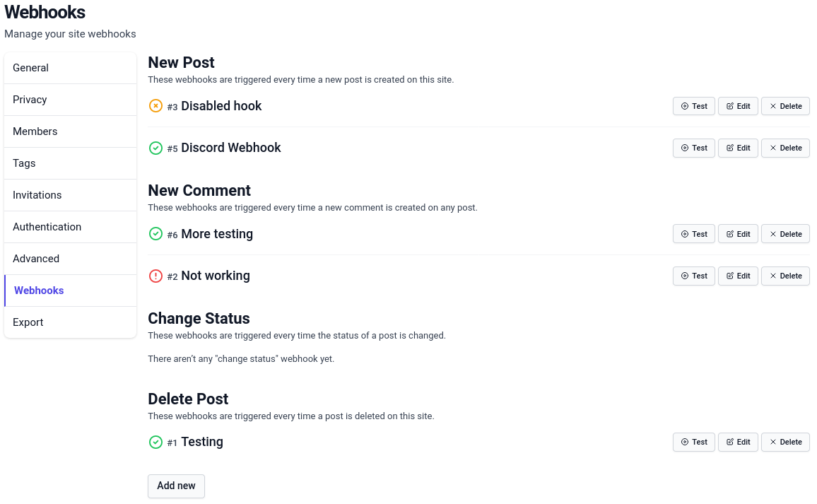Click the green check icon next to Discord Webhook

click(155, 148)
